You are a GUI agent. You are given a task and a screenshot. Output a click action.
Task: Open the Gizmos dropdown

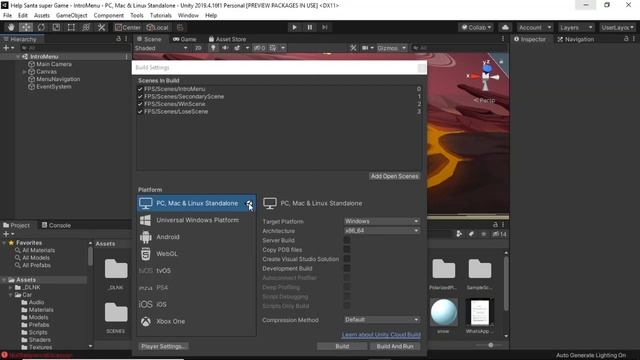tap(391, 48)
